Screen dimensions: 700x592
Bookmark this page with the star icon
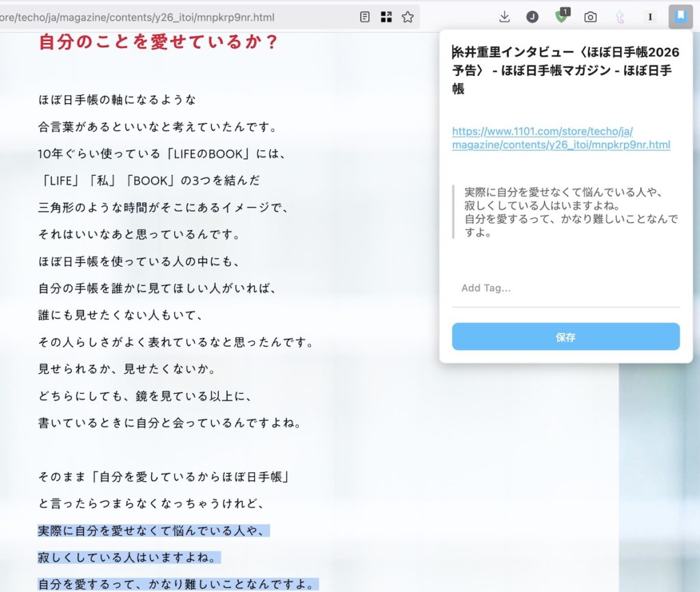(x=407, y=17)
